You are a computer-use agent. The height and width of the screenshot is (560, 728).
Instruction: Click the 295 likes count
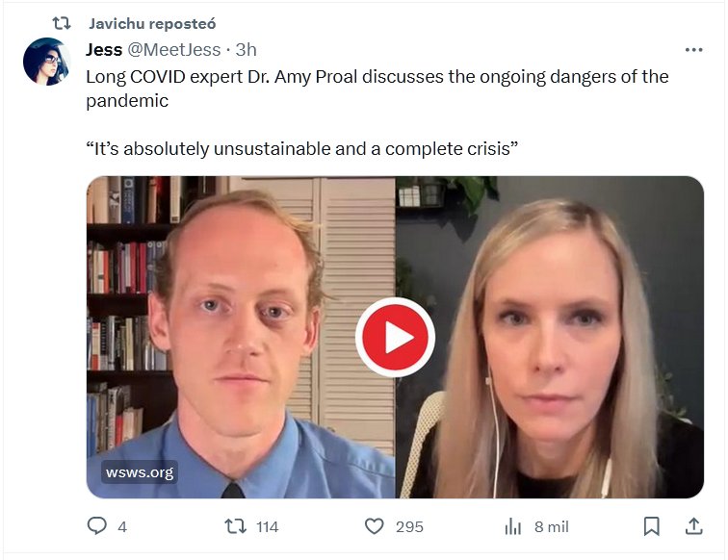pos(409,526)
